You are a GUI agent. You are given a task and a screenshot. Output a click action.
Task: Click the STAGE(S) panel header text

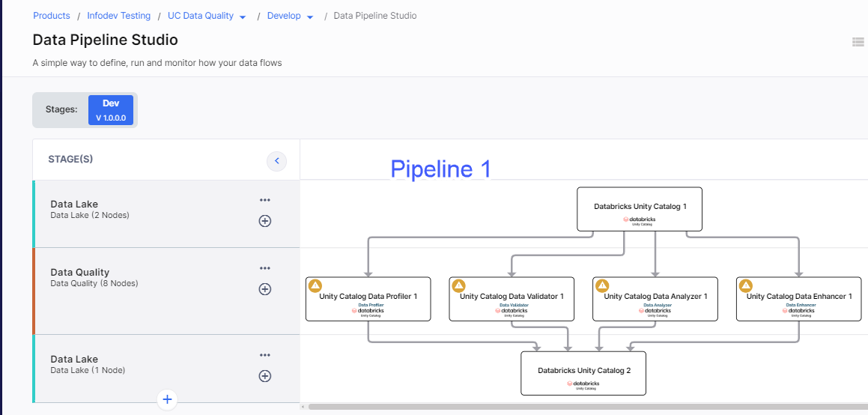pos(71,160)
